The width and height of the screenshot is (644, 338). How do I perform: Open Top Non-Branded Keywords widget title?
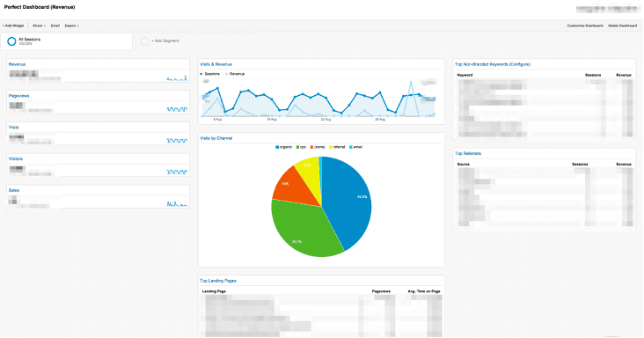pos(493,64)
